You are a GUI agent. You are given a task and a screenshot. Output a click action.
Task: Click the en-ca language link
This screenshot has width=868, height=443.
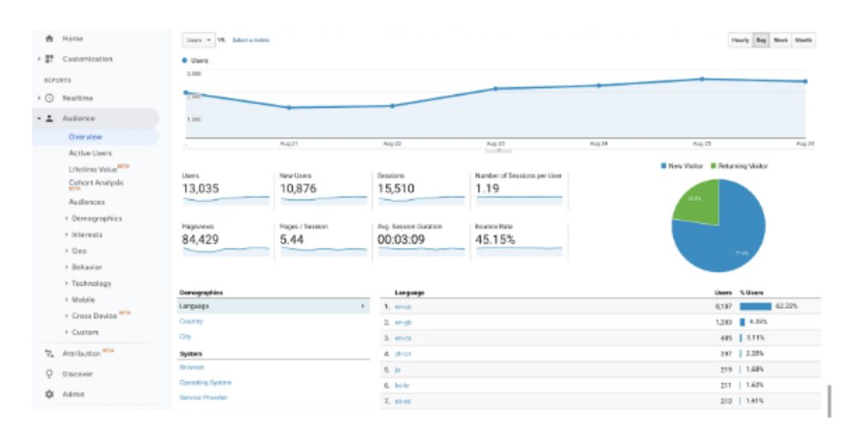coord(403,338)
